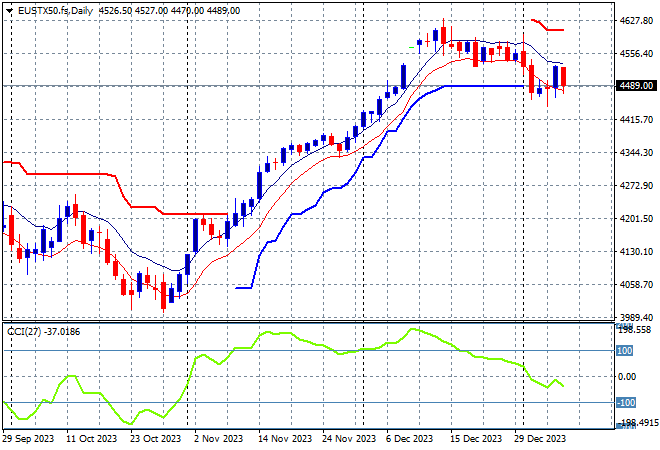Select the current price label 4489.00

pyautogui.click(x=634, y=86)
